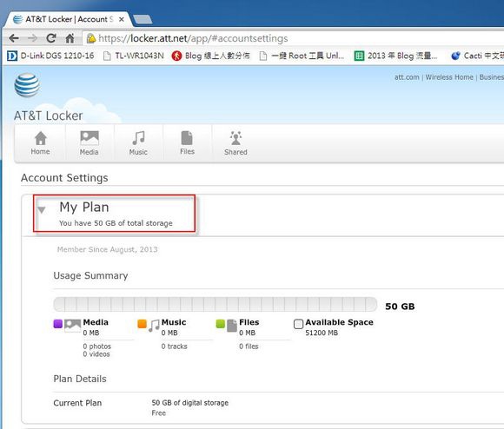This screenshot has width=504, height=429.
Task: Open the browser home page icon
Action: pos(70,38)
